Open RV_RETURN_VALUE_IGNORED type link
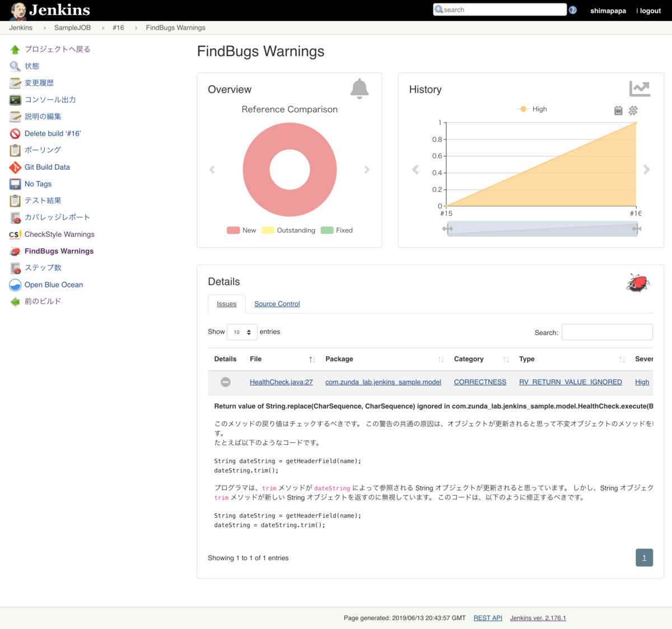 pos(571,382)
